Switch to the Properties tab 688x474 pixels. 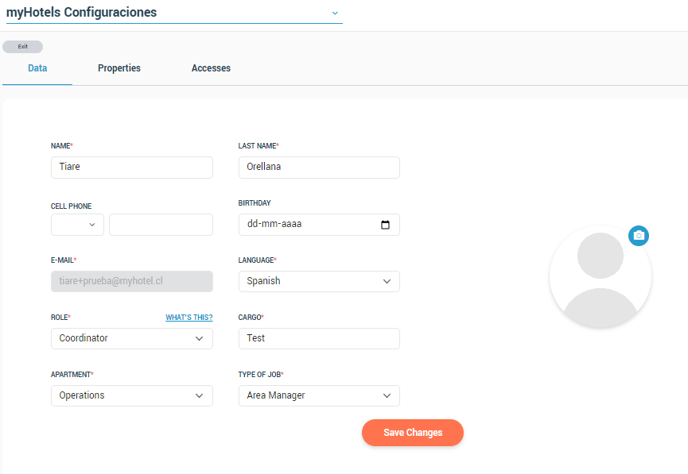(119, 68)
